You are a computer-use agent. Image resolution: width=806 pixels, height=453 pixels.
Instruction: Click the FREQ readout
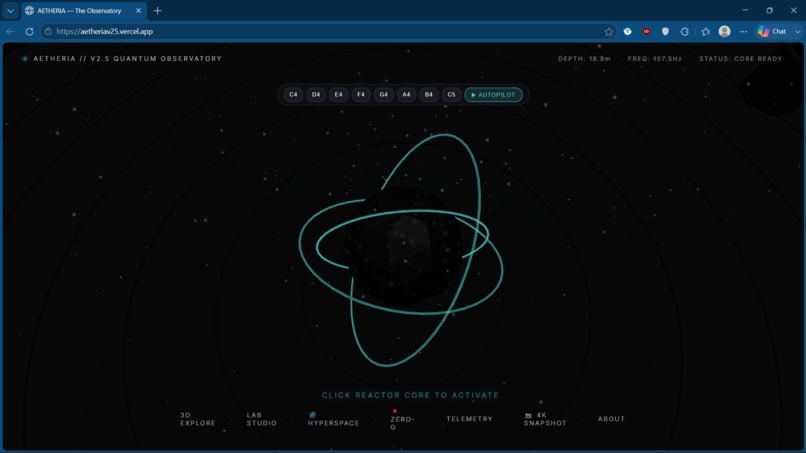pos(654,59)
